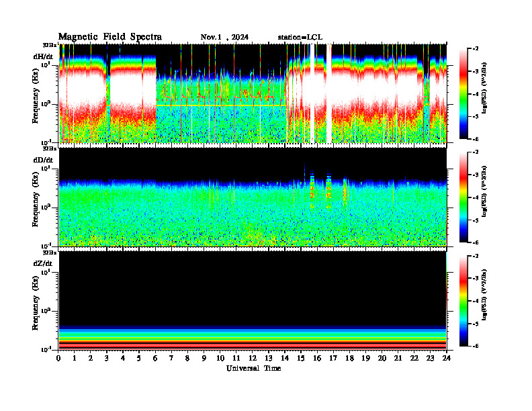Click the 32Hz label on dZ/dt panel
The image size is (532, 411).
(50, 253)
